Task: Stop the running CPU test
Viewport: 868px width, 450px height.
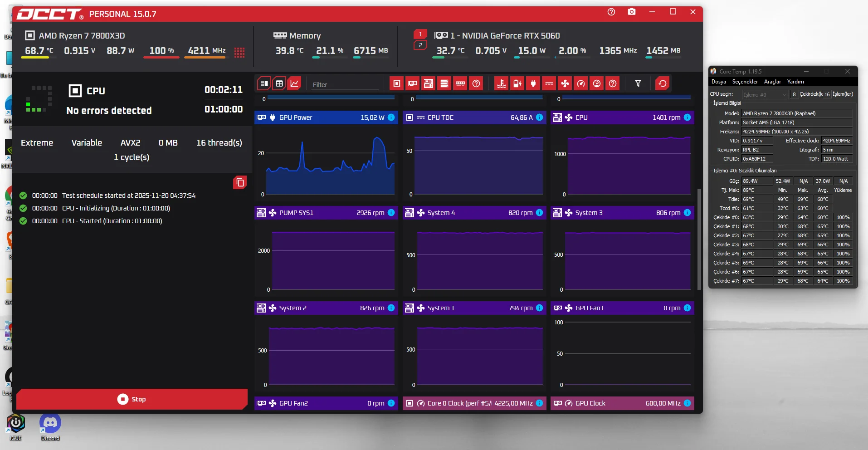Action: (x=132, y=399)
